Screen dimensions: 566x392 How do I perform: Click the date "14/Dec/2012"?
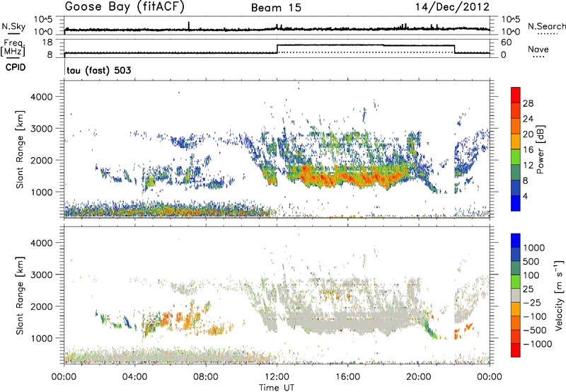(453, 6)
